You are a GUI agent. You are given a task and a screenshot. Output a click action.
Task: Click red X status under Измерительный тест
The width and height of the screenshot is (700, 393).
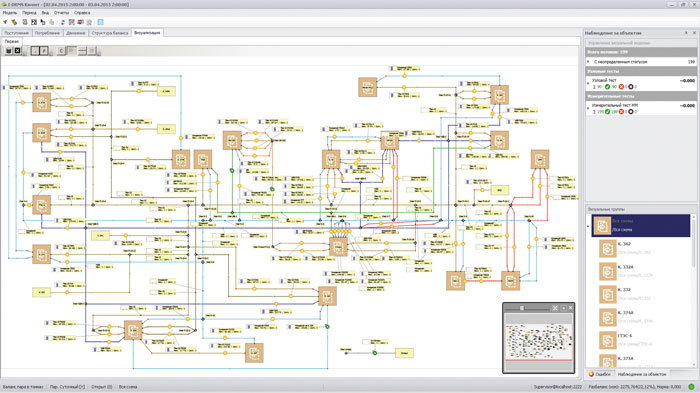pos(621,112)
